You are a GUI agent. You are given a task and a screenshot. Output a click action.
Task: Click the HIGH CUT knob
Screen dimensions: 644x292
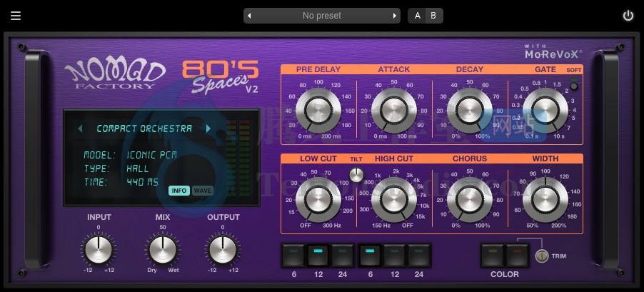[x=394, y=200]
